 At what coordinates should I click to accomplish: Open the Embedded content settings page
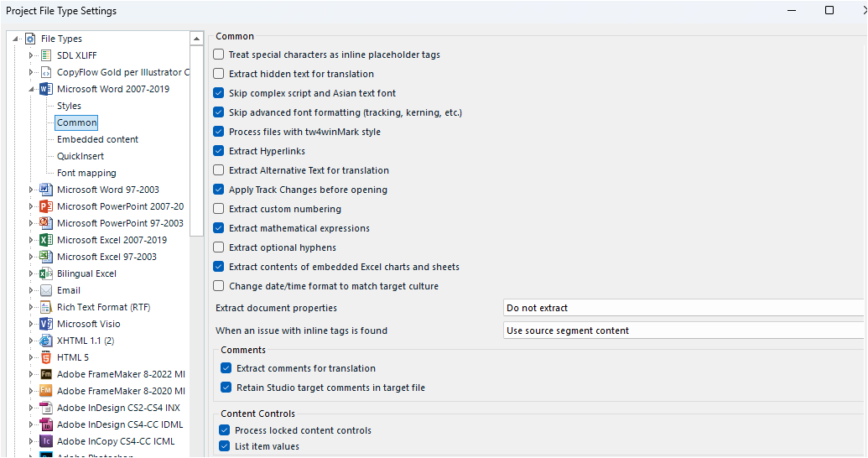pos(97,139)
